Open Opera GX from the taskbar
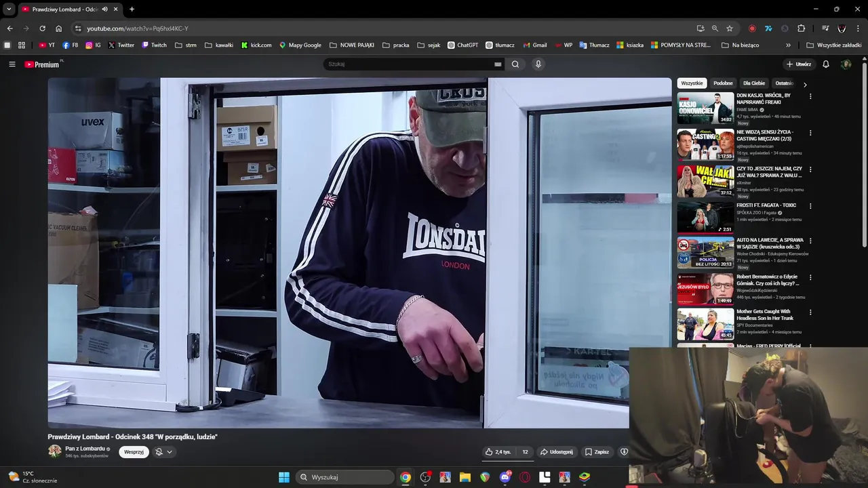Image resolution: width=868 pixels, height=488 pixels. pyautogui.click(x=525, y=477)
